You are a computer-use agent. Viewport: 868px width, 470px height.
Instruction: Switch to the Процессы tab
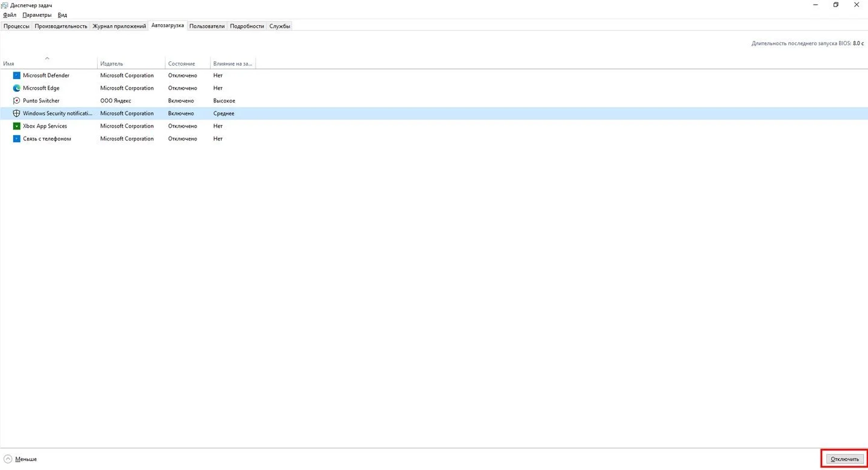pyautogui.click(x=16, y=26)
